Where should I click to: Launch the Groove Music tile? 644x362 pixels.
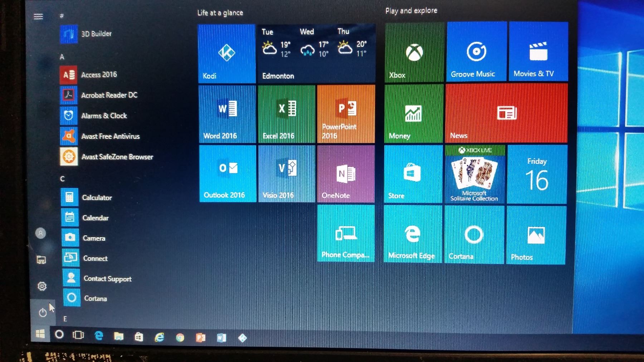(477, 52)
